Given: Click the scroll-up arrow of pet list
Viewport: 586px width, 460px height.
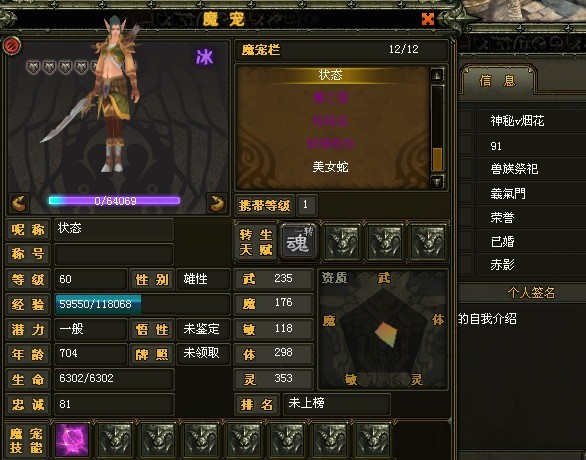Looking at the screenshot, I should click(437, 75).
